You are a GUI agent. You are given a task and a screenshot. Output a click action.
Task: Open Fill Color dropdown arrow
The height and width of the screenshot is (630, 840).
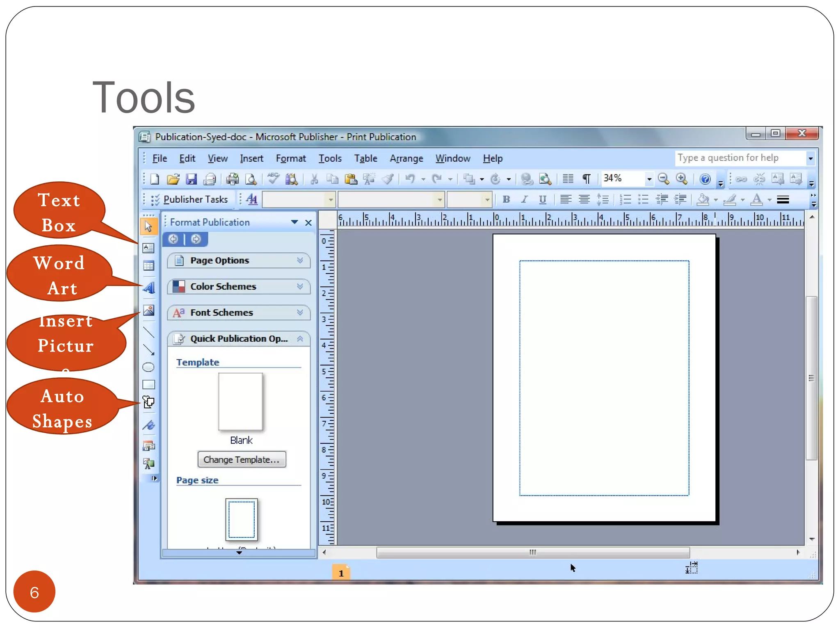(716, 200)
